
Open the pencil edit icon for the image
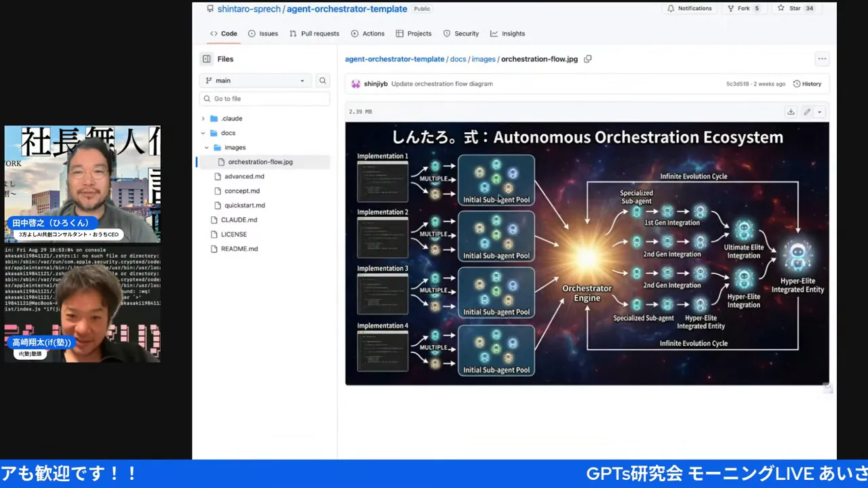tap(806, 111)
